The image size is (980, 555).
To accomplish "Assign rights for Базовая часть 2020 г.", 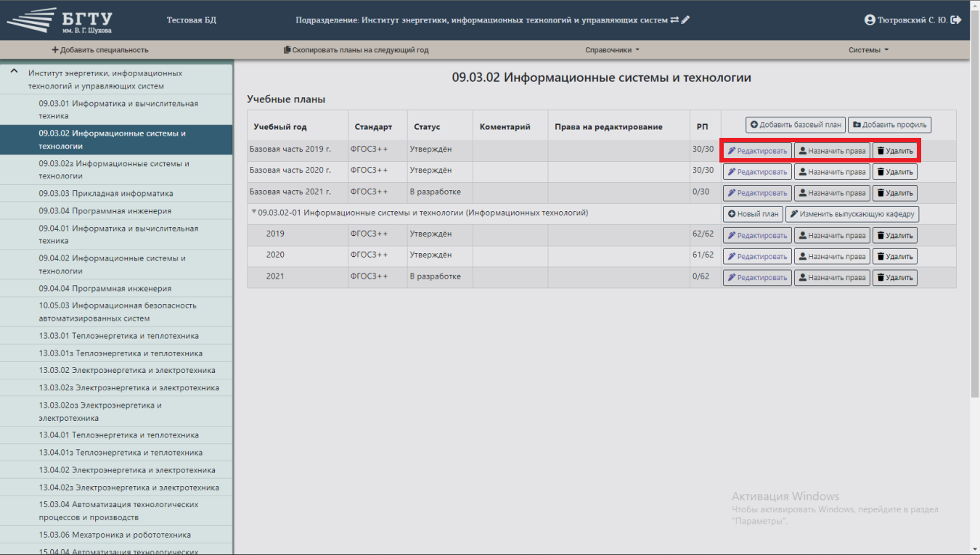I will pyautogui.click(x=832, y=172).
